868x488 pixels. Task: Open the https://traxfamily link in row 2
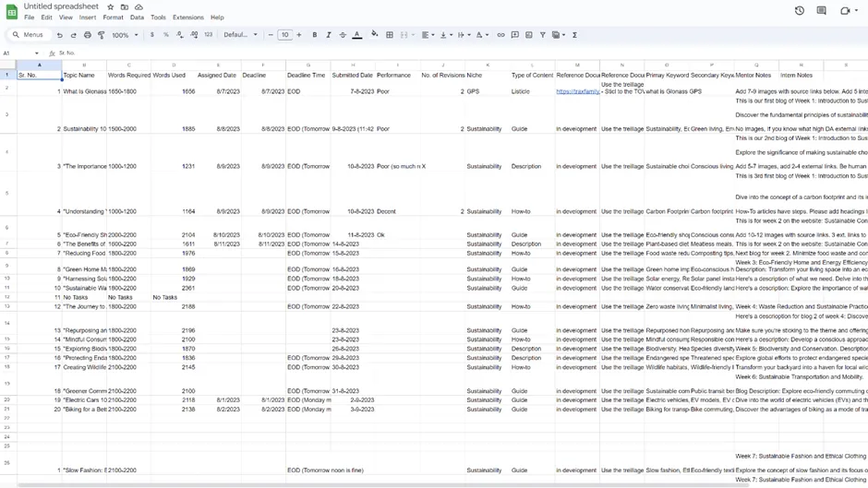click(x=577, y=91)
